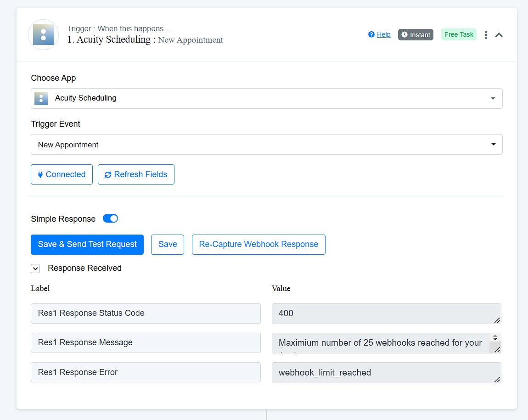The height and width of the screenshot is (420, 528).
Task: Click the Instant badge
Action: click(416, 35)
